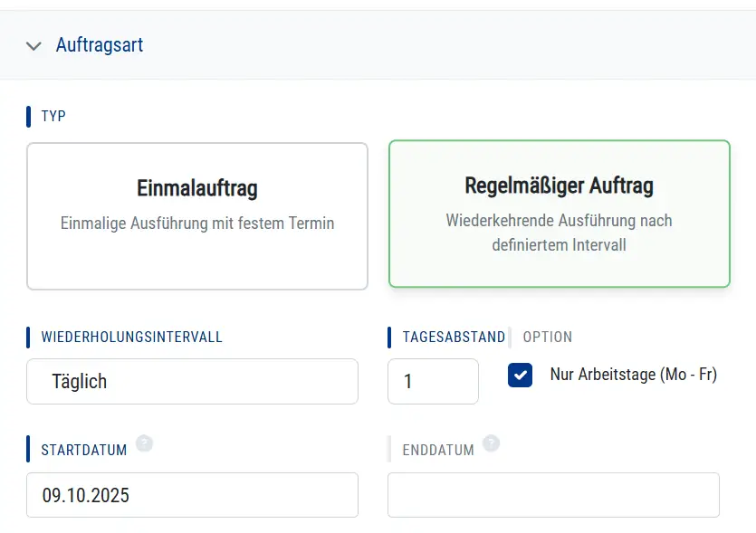Open the Startdatum help icon

144,443
